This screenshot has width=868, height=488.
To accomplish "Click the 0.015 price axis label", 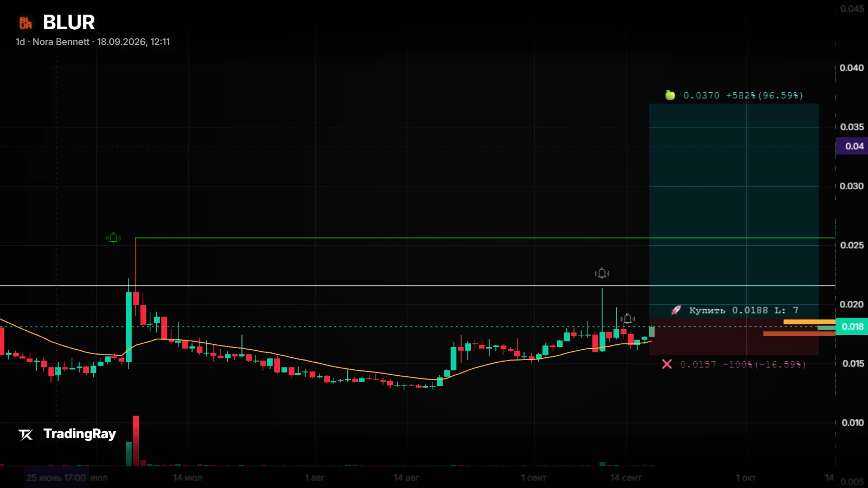I will 853,363.
